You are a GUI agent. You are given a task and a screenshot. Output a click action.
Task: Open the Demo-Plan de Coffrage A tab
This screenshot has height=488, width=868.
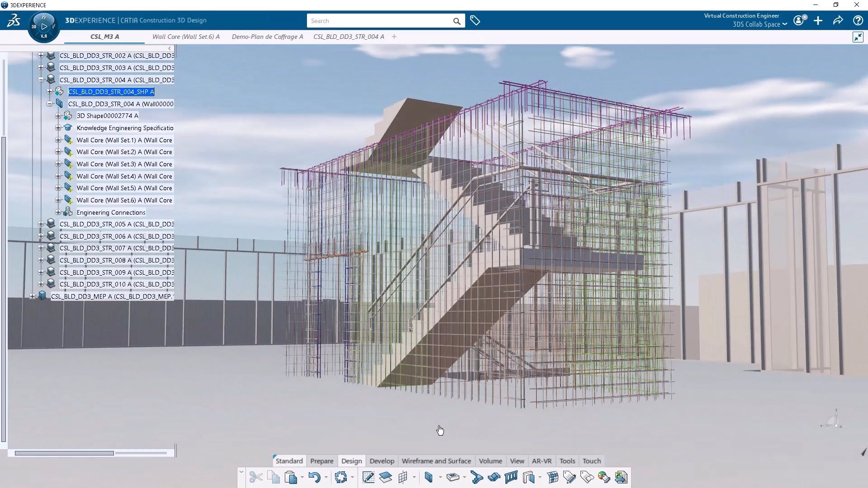[267, 37]
